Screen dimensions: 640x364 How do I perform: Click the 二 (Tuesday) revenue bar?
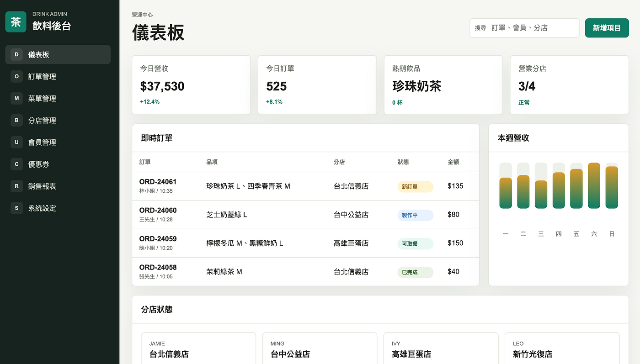pyautogui.click(x=523, y=192)
